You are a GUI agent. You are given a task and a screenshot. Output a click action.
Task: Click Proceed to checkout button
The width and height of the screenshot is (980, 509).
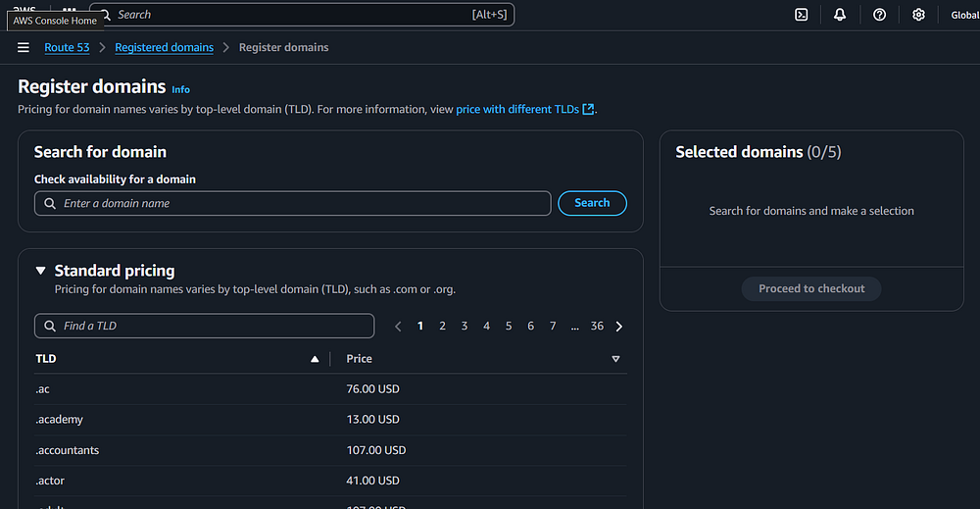811,288
